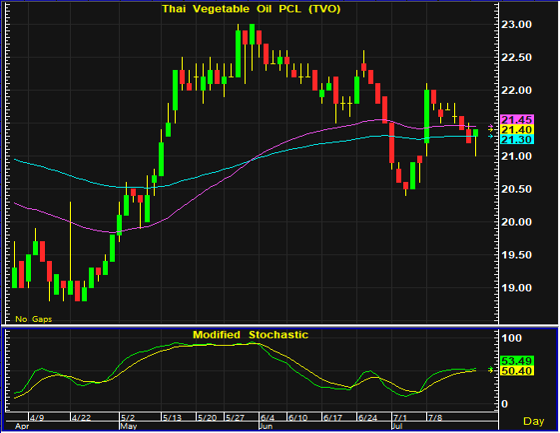
Task: Click the 19.00 price axis label
Action: click(516, 288)
